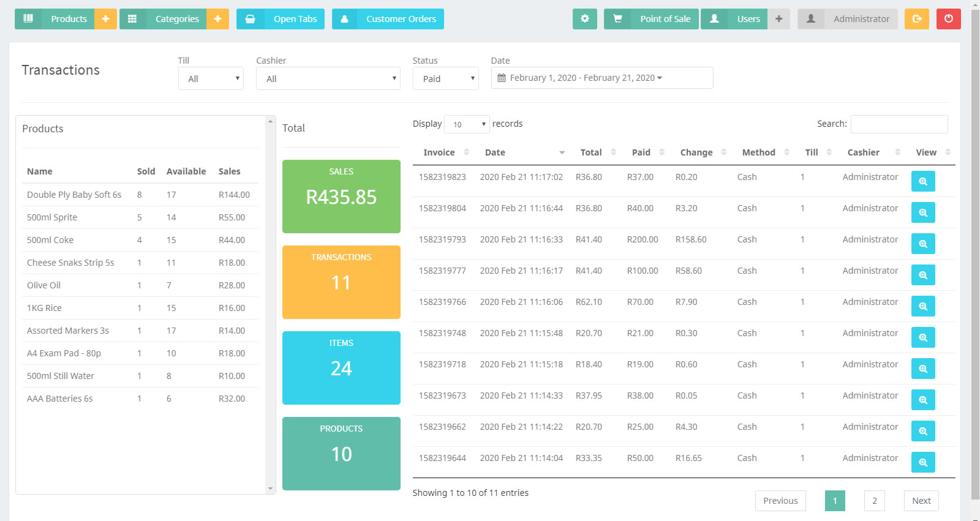Go to Point of Sale

(x=651, y=19)
